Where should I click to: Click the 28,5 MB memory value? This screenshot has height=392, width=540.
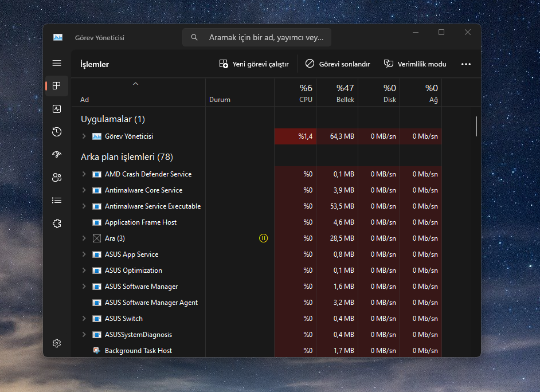point(342,238)
